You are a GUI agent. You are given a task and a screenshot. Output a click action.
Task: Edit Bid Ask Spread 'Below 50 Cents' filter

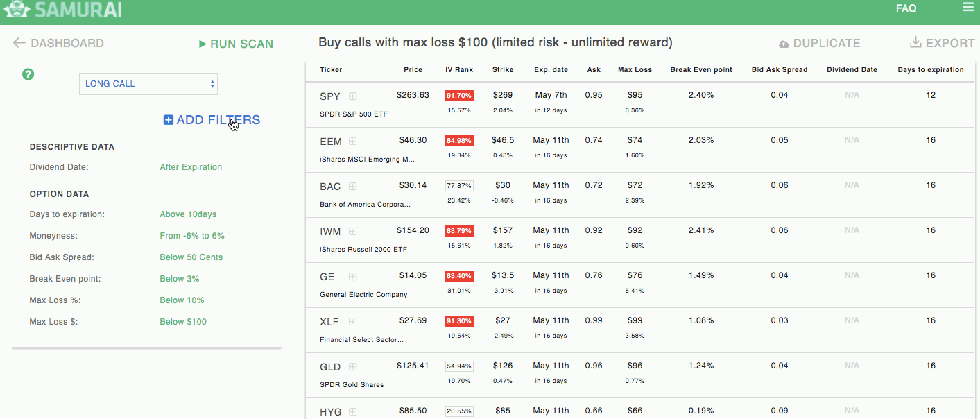point(191,257)
